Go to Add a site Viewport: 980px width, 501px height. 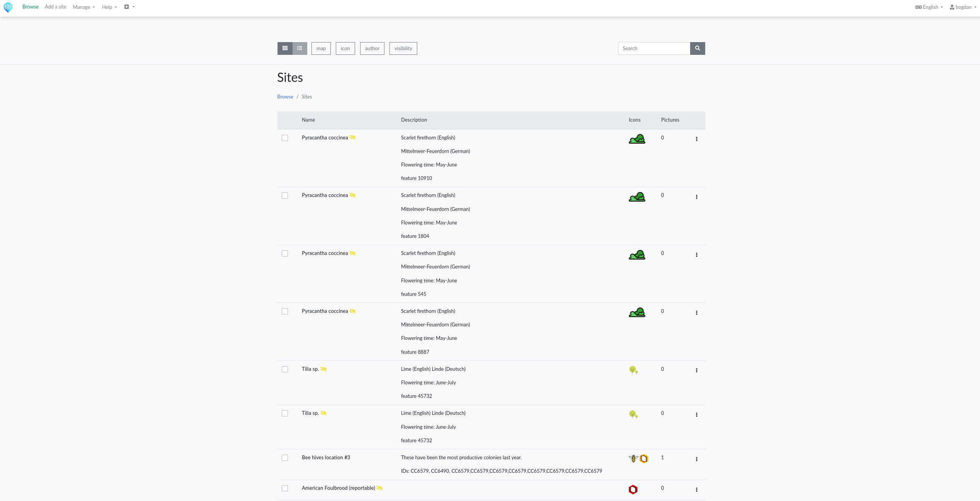[55, 7]
